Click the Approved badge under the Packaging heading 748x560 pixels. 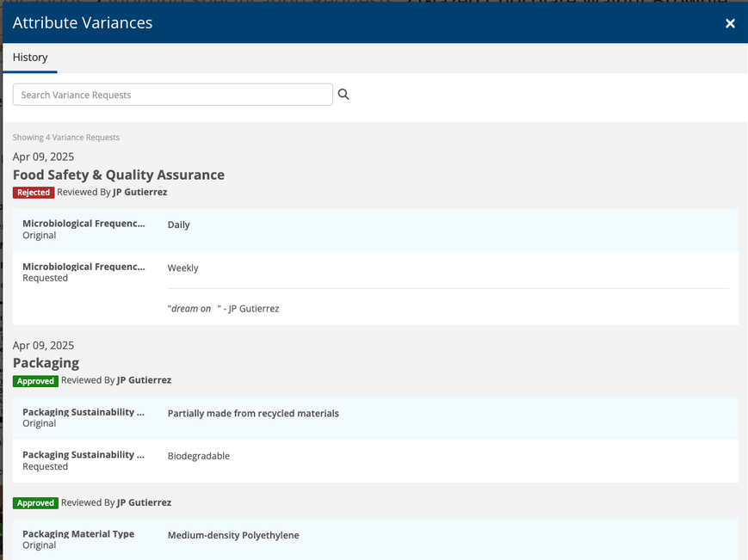click(36, 381)
